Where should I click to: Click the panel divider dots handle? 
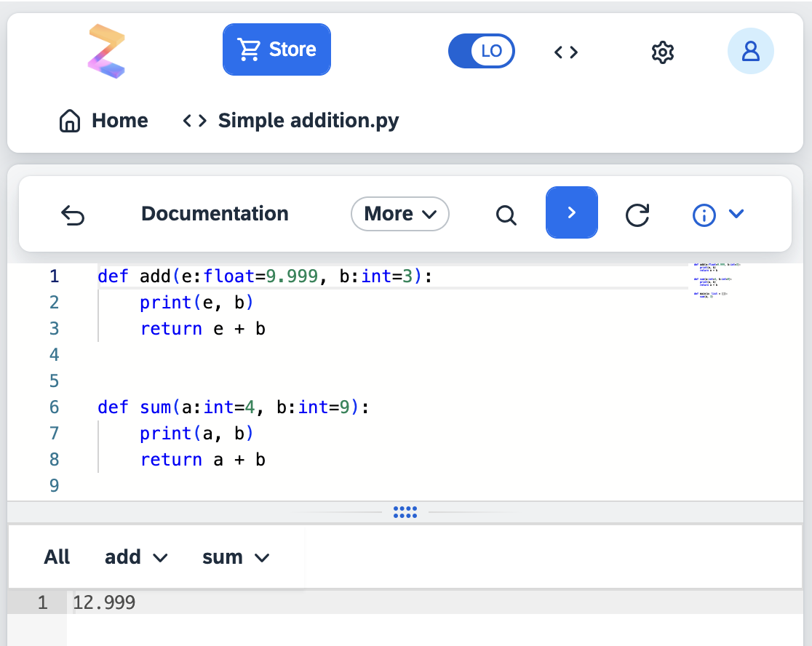click(x=405, y=512)
